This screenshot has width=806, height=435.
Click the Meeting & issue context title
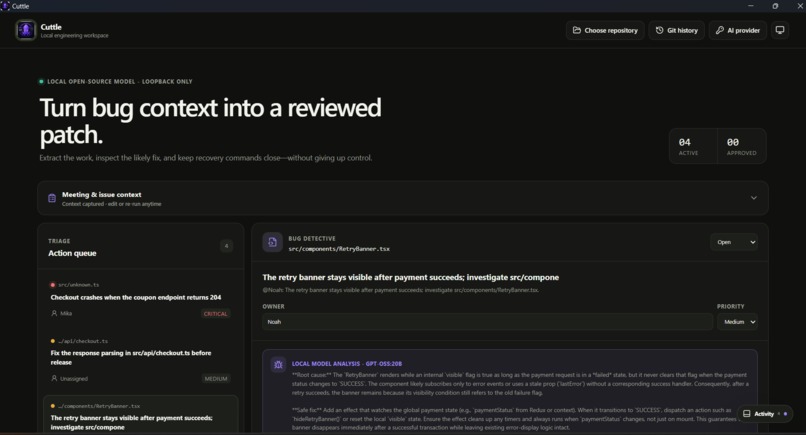[102, 194]
